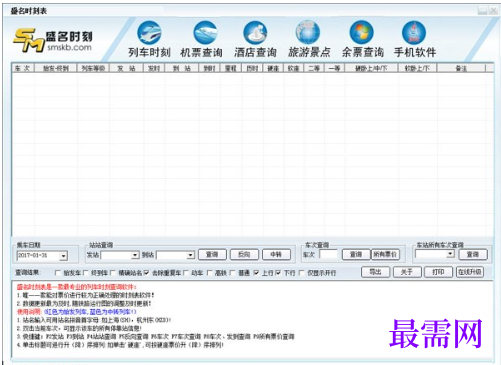Minimize the 盛名时刻表 window

pos(482,11)
